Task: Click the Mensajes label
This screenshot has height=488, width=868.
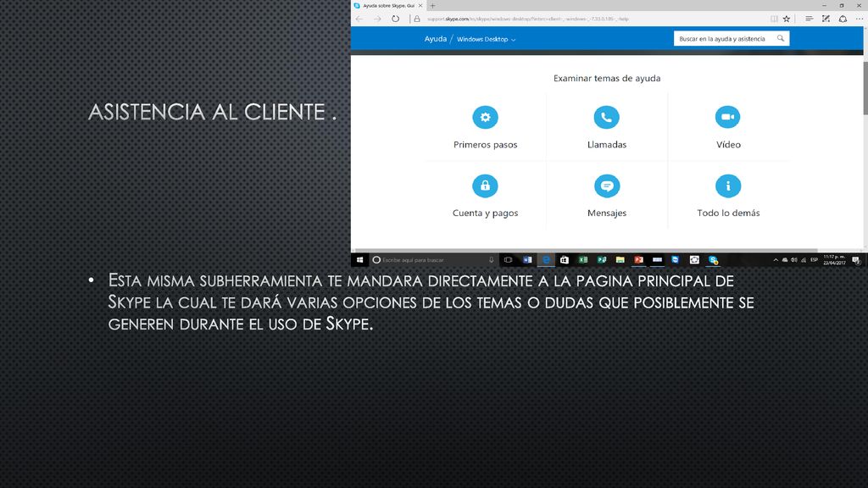Action: point(607,213)
